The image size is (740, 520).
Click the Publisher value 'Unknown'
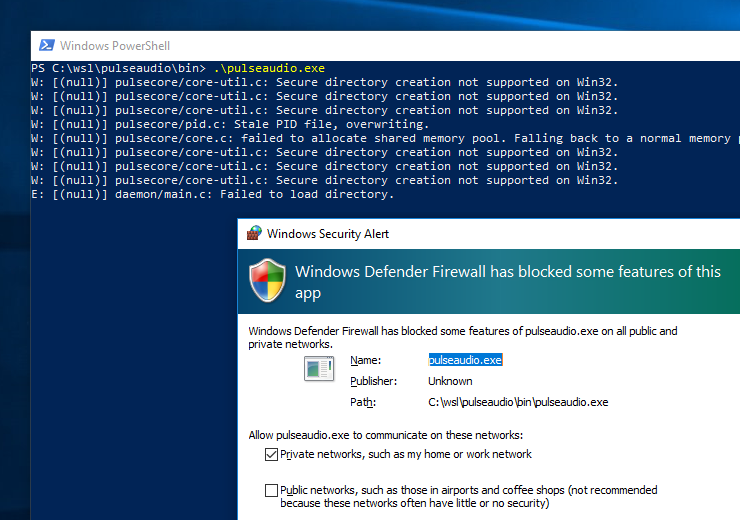(x=450, y=381)
